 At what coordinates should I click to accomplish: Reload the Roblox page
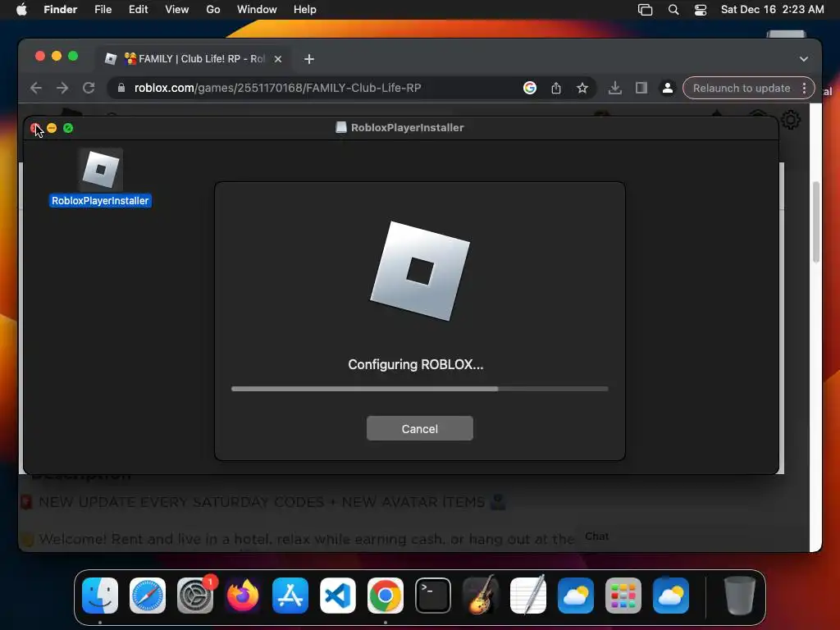(x=89, y=88)
